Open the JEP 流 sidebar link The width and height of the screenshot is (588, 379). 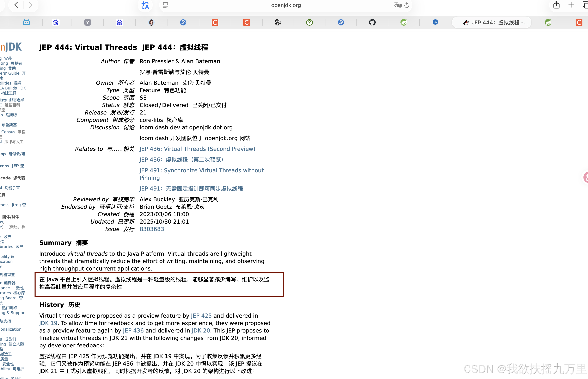pyautogui.click(x=18, y=166)
